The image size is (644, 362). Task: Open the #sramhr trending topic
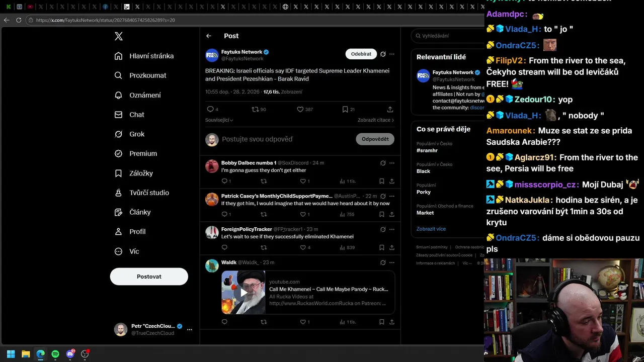[x=427, y=150]
